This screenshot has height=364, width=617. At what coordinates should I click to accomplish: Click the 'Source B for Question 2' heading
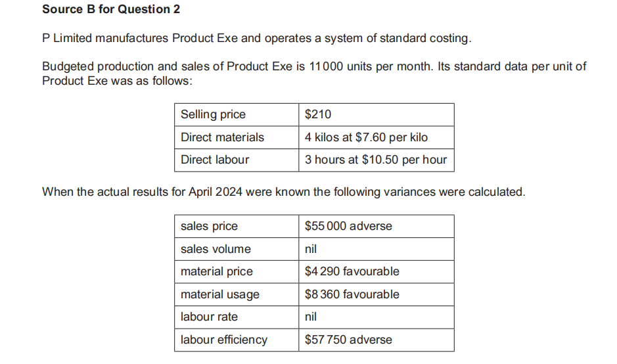[x=110, y=9]
